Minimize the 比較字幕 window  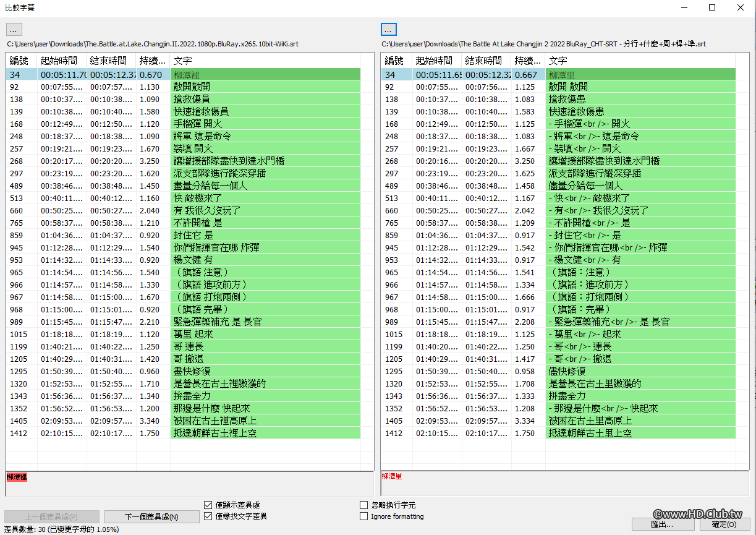(684, 7)
